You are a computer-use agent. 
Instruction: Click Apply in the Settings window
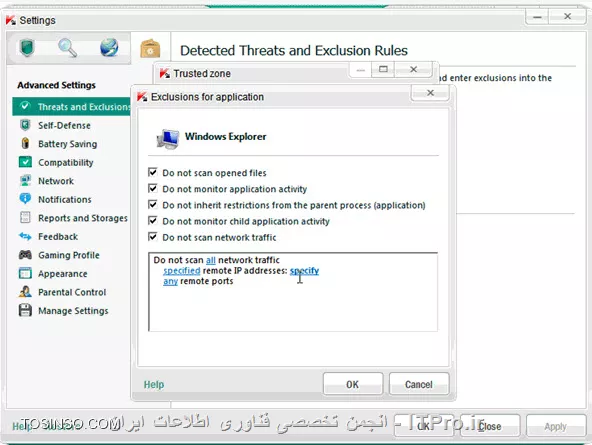555,427
